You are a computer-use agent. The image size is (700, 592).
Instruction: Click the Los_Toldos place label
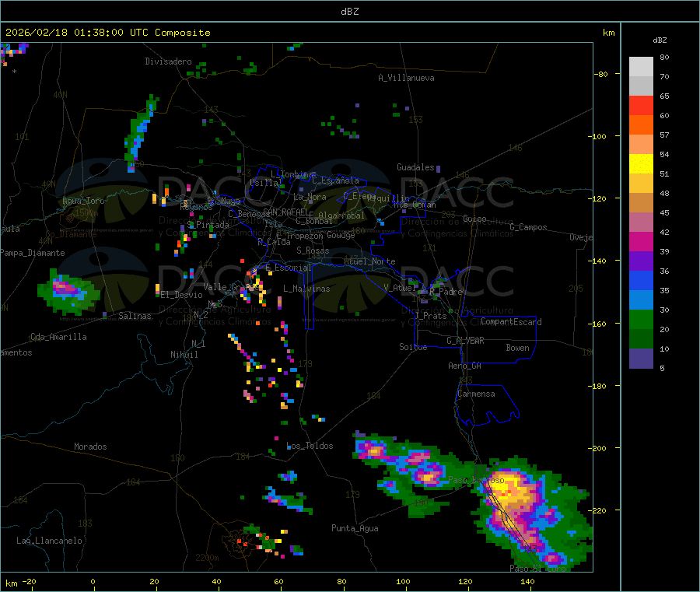[310, 446]
